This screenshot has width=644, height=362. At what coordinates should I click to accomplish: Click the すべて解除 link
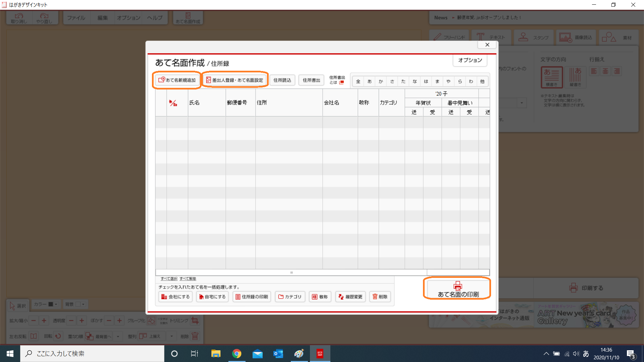tap(188, 279)
